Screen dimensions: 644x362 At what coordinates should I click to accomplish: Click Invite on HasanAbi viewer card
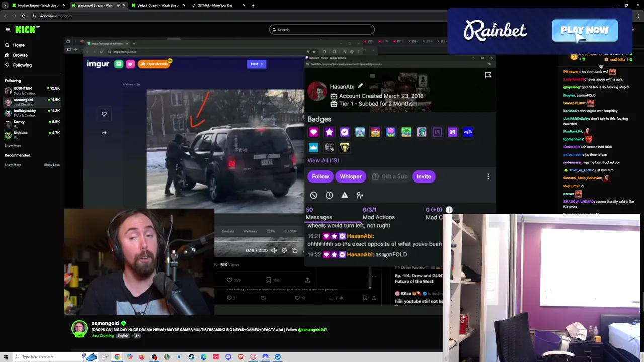point(424,176)
